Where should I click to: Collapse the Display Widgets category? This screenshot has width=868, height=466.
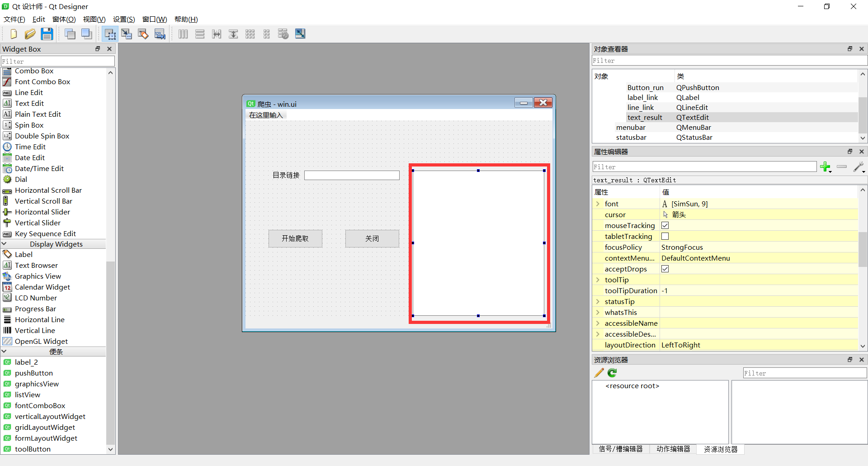click(5, 244)
